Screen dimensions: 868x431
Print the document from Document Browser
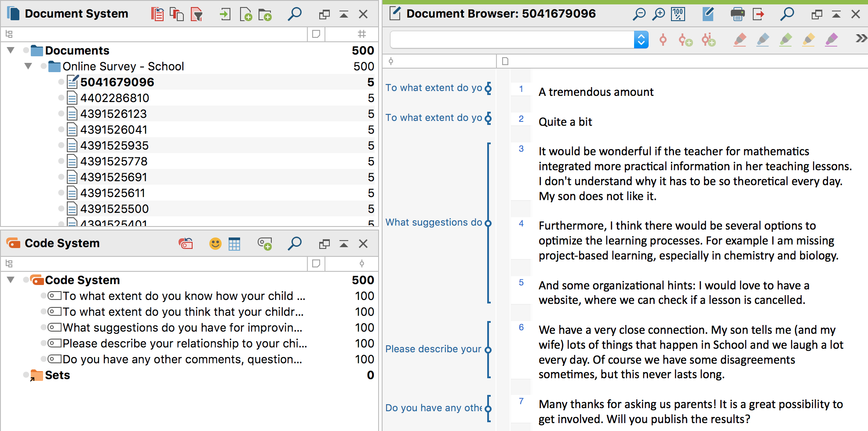737,14
